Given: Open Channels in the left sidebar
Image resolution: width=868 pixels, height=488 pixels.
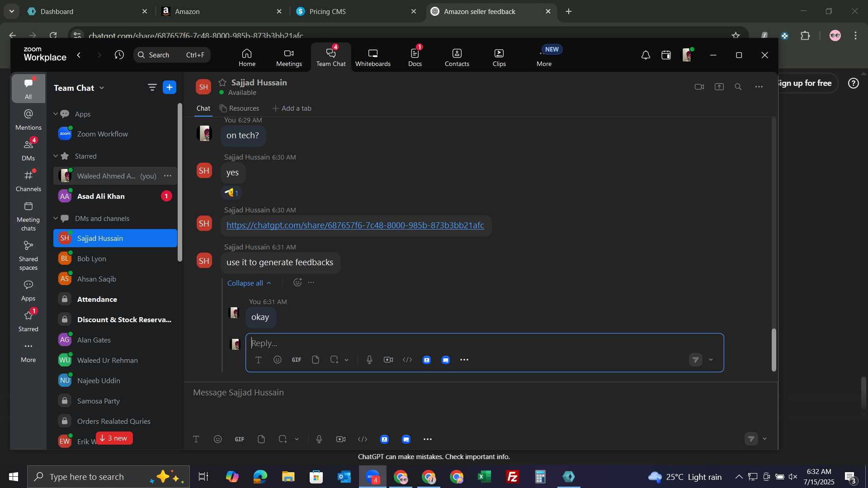Looking at the screenshot, I should point(28,181).
